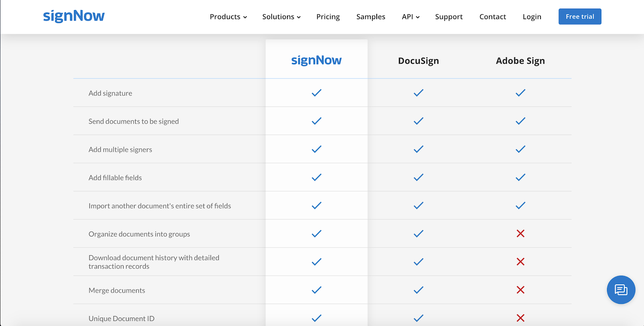This screenshot has width=644, height=326.
Task: Select the Contact navigation link
Action: [x=493, y=17]
